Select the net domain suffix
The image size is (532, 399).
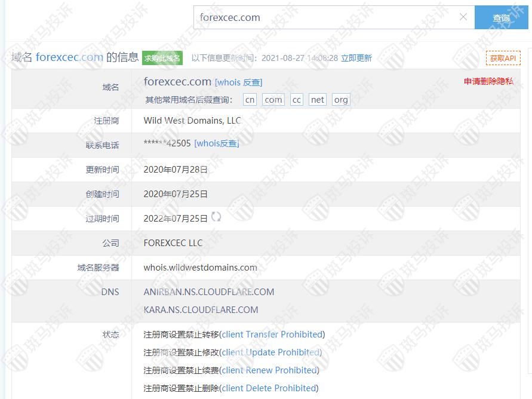(x=318, y=100)
